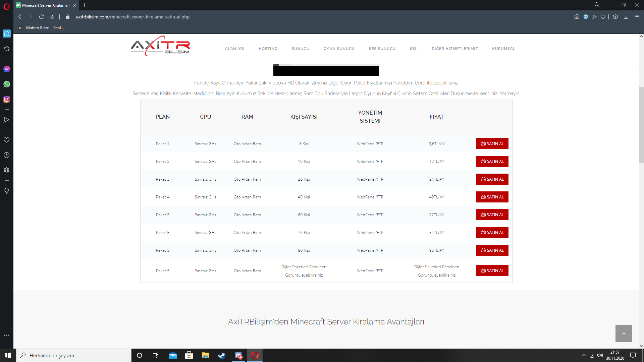Open Opera history clock icon

point(7,155)
